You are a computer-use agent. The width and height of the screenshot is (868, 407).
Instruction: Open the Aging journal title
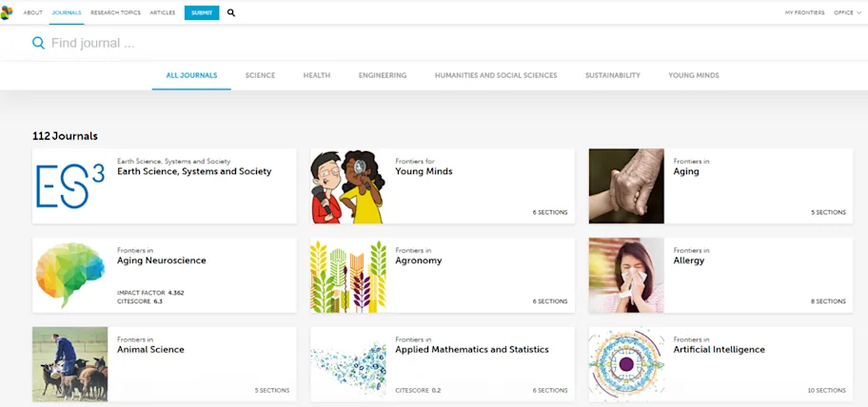pos(686,171)
